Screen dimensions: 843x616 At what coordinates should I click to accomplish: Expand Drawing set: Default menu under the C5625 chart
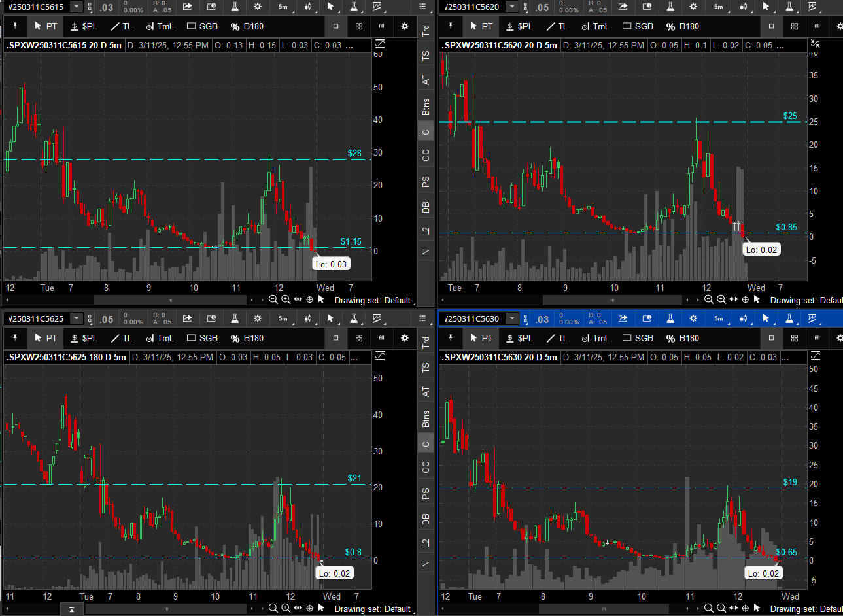(372, 609)
